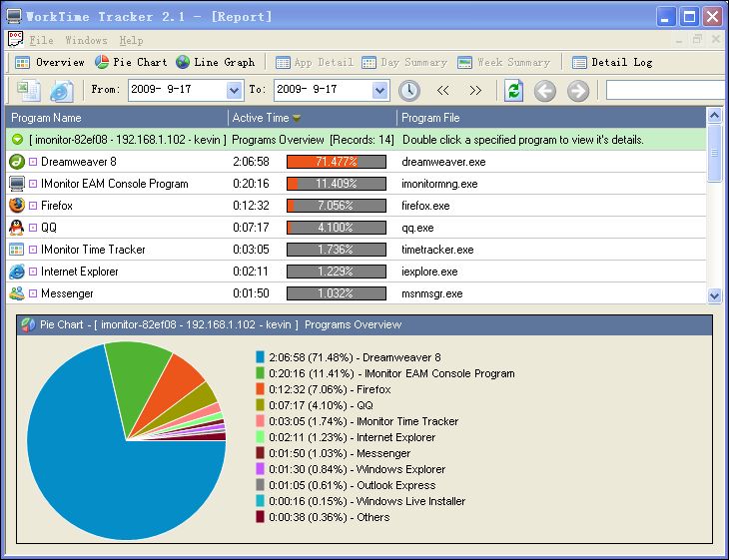729x560 pixels.
Task: Click the Firefox program icon
Action: click(17, 206)
